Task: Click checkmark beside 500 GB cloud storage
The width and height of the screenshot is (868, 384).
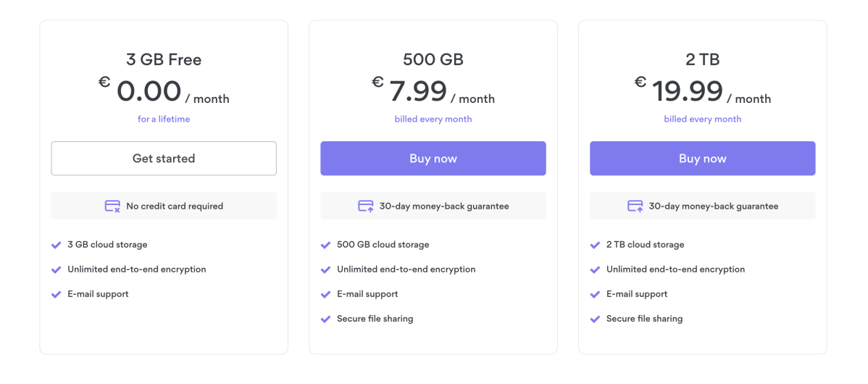Action: tap(326, 245)
